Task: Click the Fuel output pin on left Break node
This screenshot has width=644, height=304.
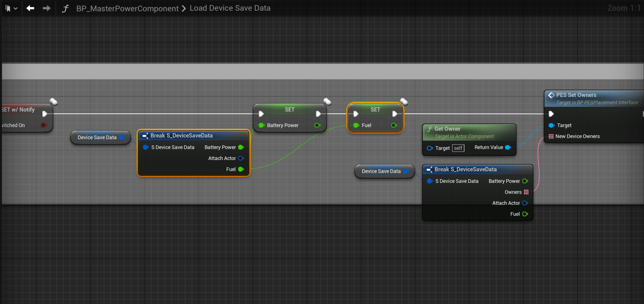Action: pyautogui.click(x=241, y=169)
